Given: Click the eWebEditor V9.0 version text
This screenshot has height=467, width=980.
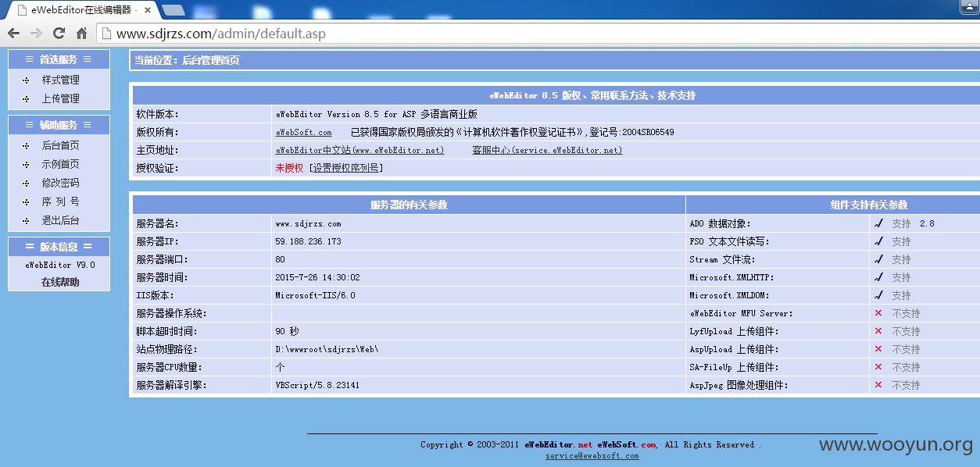Looking at the screenshot, I should (60, 265).
